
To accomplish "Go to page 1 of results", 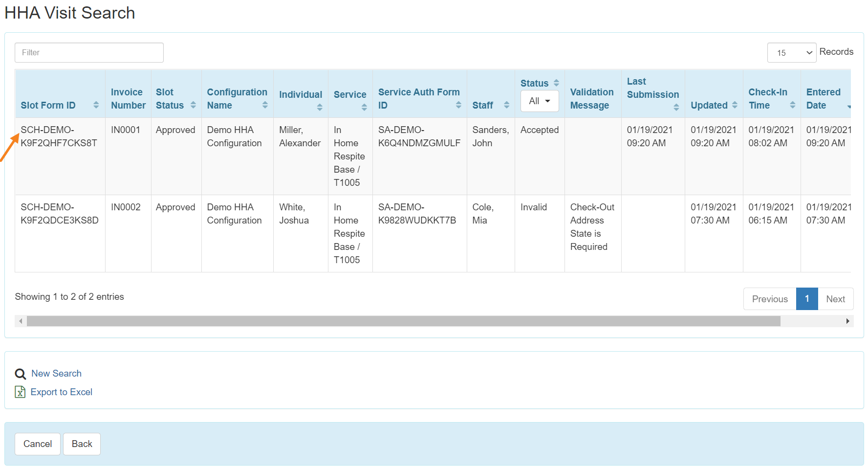I will click(806, 299).
